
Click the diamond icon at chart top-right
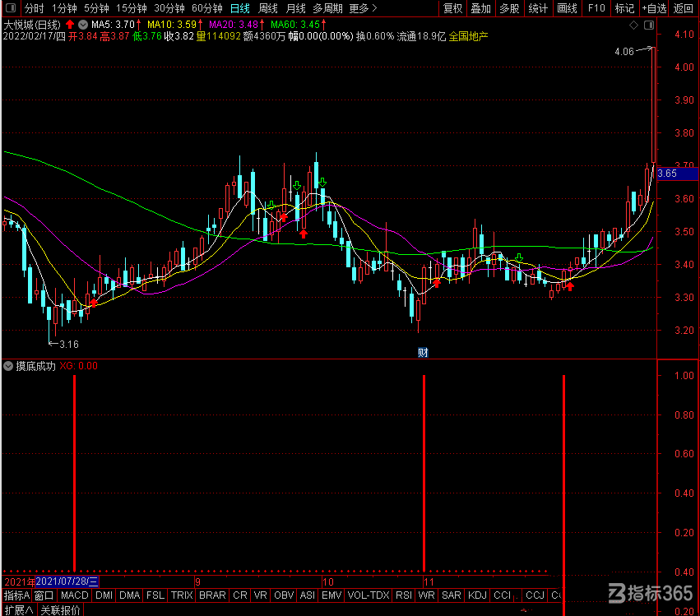[x=633, y=25]
